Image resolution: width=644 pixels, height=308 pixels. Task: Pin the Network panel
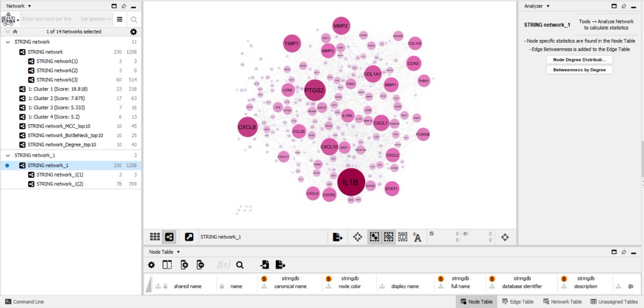pyautogui.click(x=124, y=6)
